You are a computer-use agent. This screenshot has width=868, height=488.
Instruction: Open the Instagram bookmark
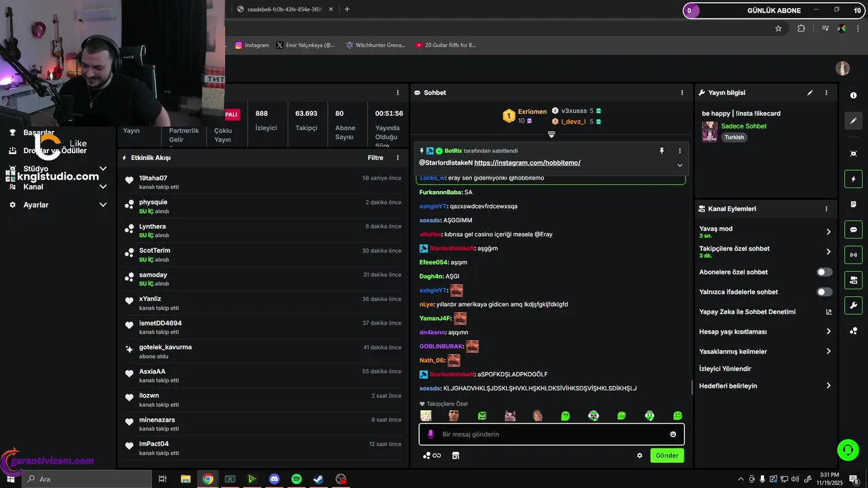[x=252, y=45]
